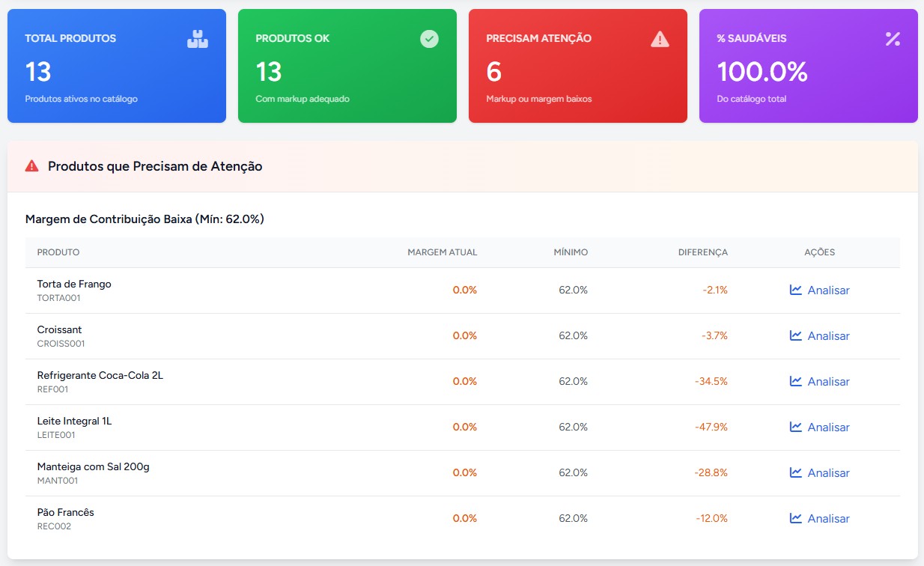Click the warning triangle in Precisam Atenção card

click(660, 39)
